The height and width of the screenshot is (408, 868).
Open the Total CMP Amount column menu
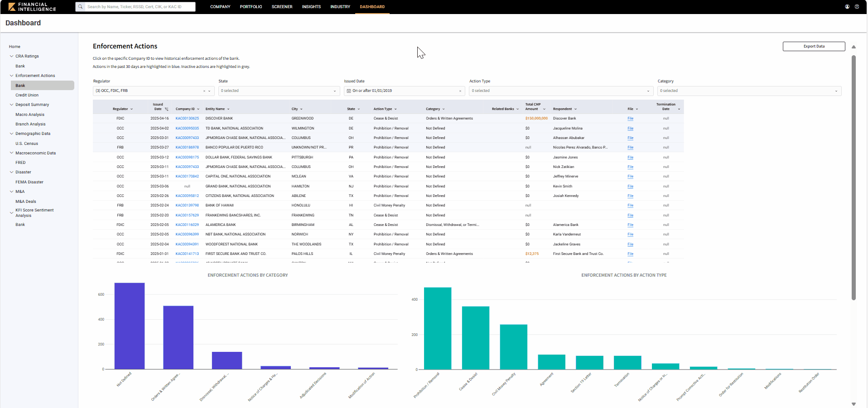(x=544, y=109)
